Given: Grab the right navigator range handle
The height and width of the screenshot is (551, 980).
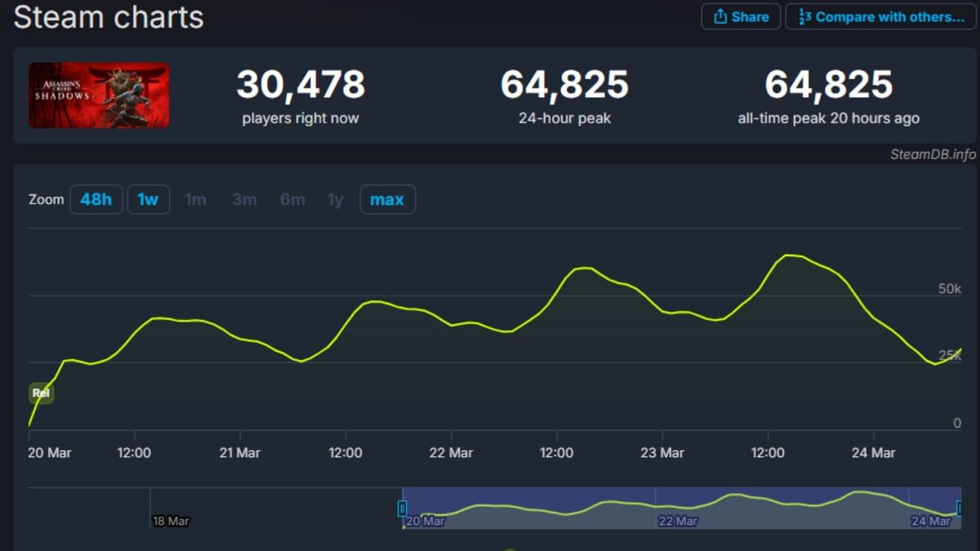Looking at the screenshot, I should [960, 509].
